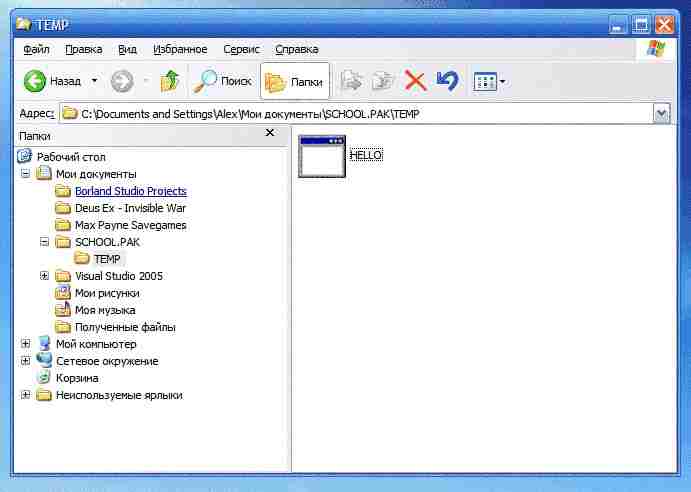Select Корзина recycle bin item
The height and width of the screenshot is (492, 691).
tap(77, 378)
